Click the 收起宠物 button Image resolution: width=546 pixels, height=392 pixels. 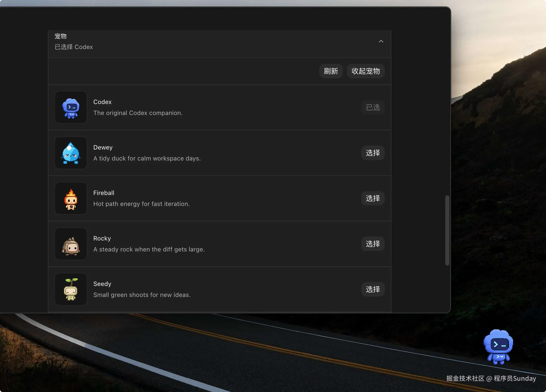366,71
